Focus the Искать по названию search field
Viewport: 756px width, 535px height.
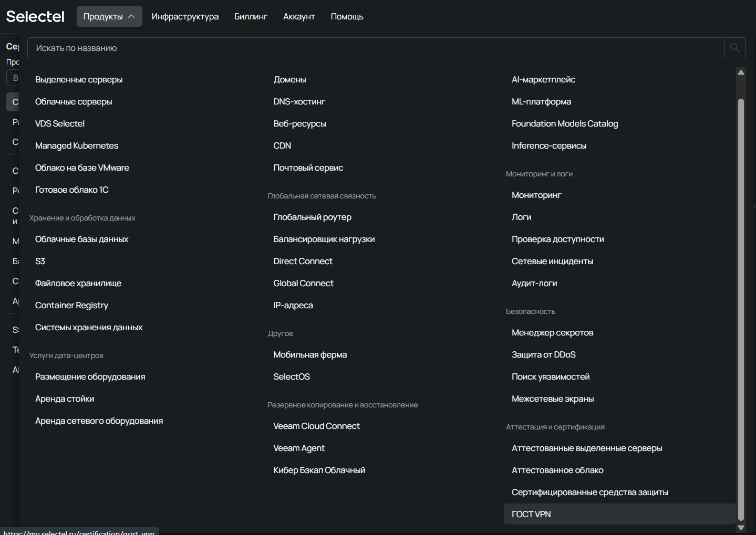click(x=376, y=48)
